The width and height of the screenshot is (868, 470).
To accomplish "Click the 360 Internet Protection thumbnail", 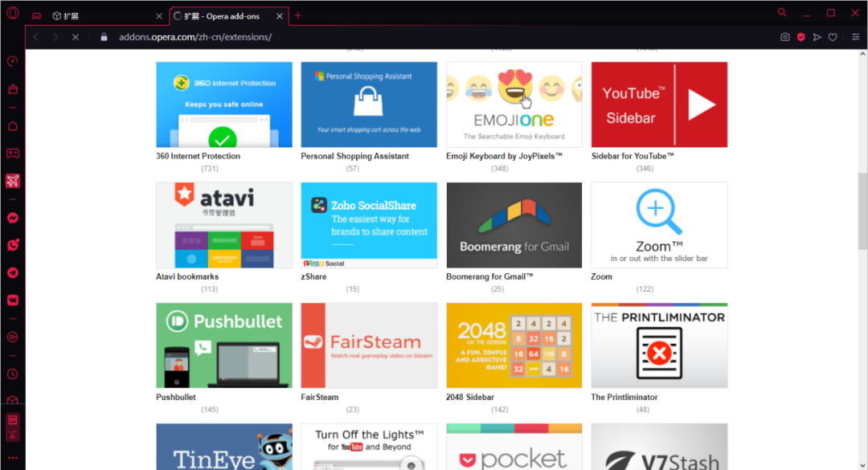I will pos(224,104).
